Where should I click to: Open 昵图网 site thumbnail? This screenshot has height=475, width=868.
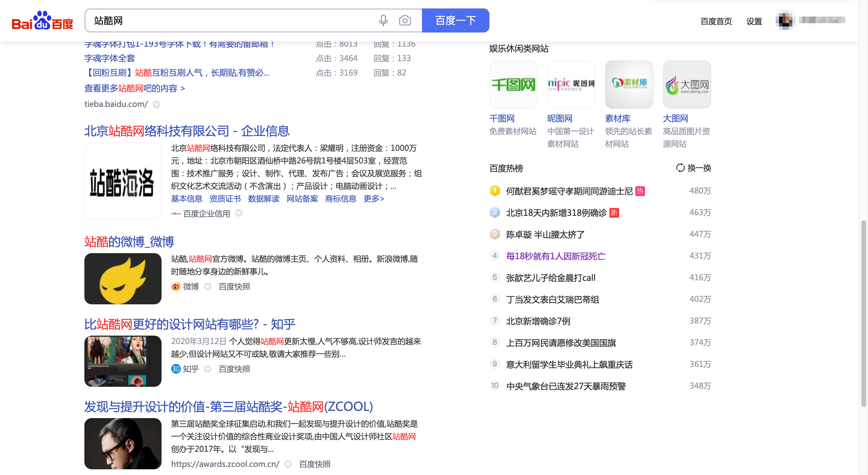(x=571, y=85)
